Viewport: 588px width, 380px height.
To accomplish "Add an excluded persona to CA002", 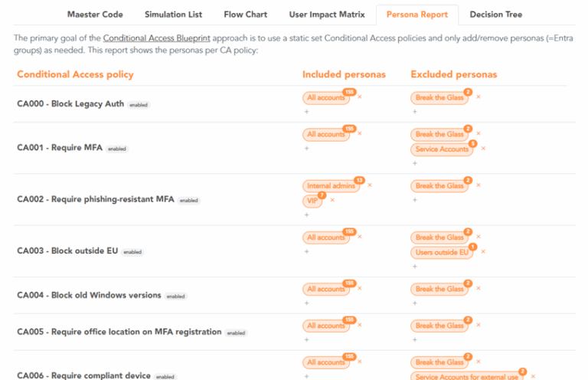I will (415, 200).
